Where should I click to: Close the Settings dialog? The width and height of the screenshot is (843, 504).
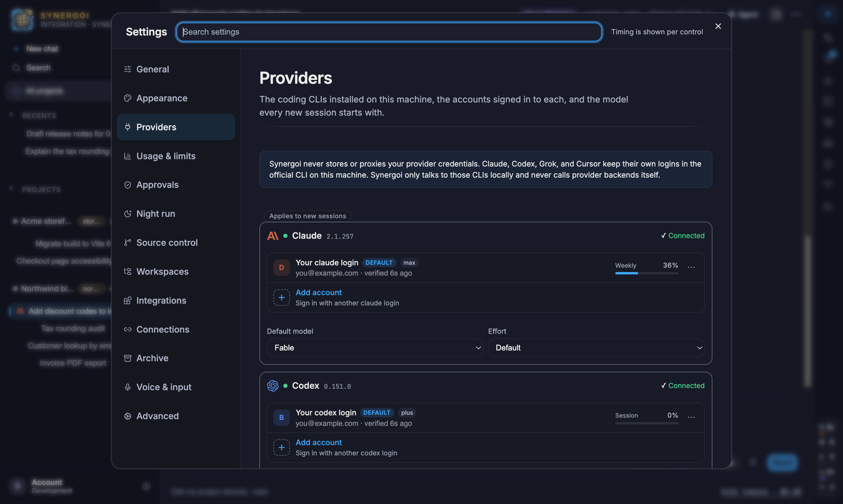click(x=718, y=26)
